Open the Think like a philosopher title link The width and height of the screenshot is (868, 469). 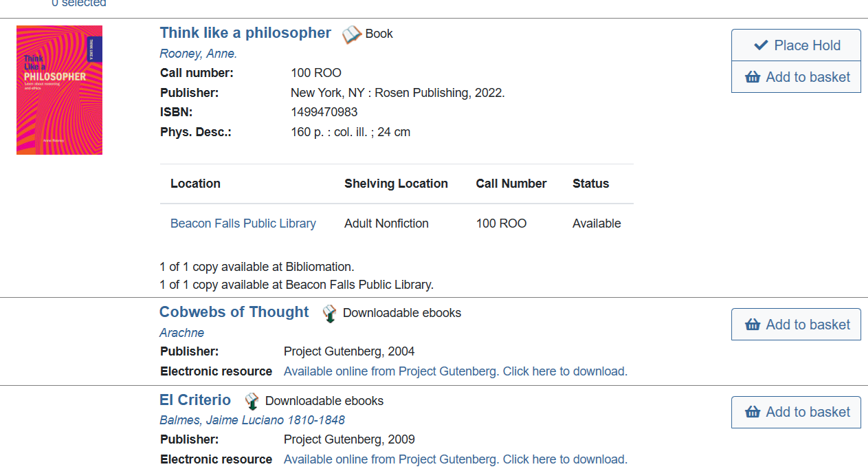245,33
